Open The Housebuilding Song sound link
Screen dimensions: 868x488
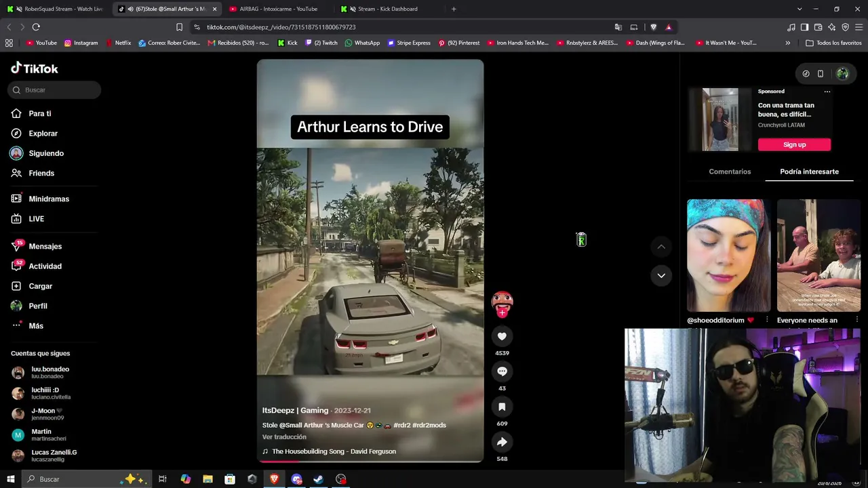[334, 451]
